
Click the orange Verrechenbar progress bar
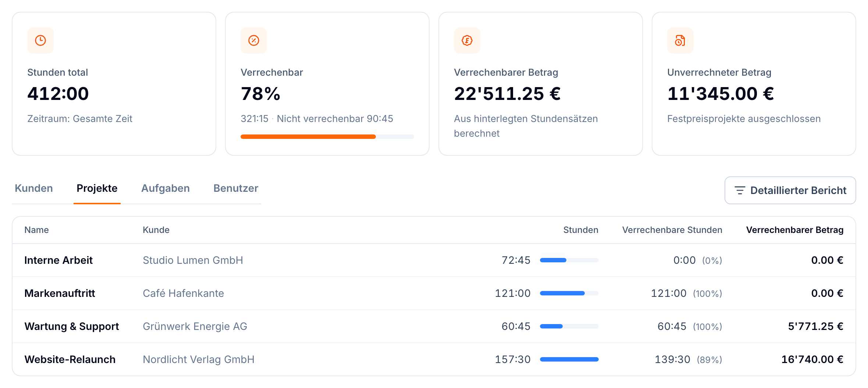(327, 137)
